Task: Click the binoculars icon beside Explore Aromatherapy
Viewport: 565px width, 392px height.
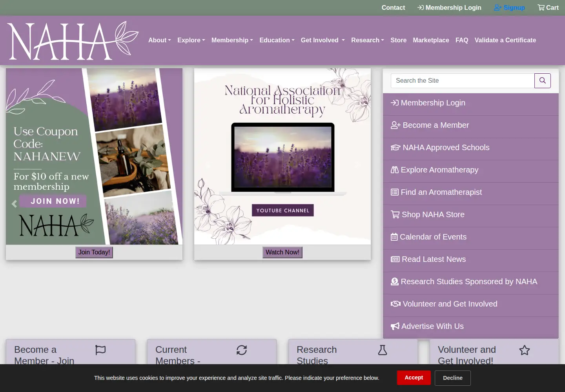Action: tap(395, 170)
